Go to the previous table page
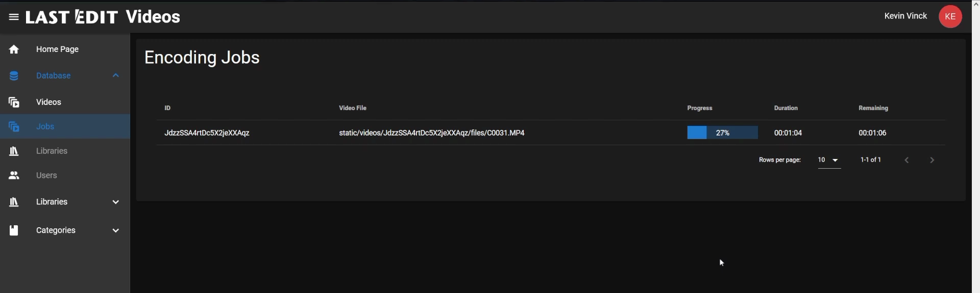The width and height of the screenshot is (980, 293). 906,160
